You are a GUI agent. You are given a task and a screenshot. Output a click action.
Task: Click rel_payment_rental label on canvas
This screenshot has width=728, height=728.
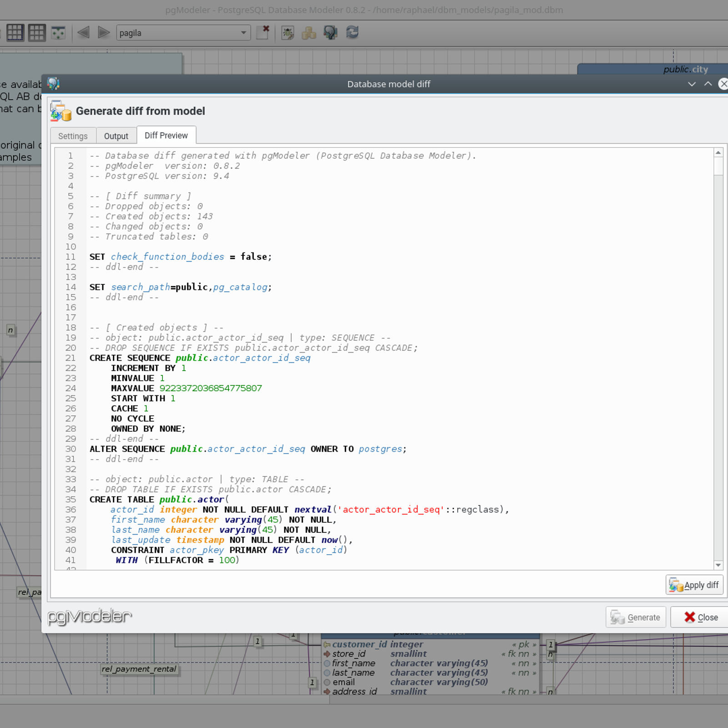pyautogui.click(x=139, y=669)
